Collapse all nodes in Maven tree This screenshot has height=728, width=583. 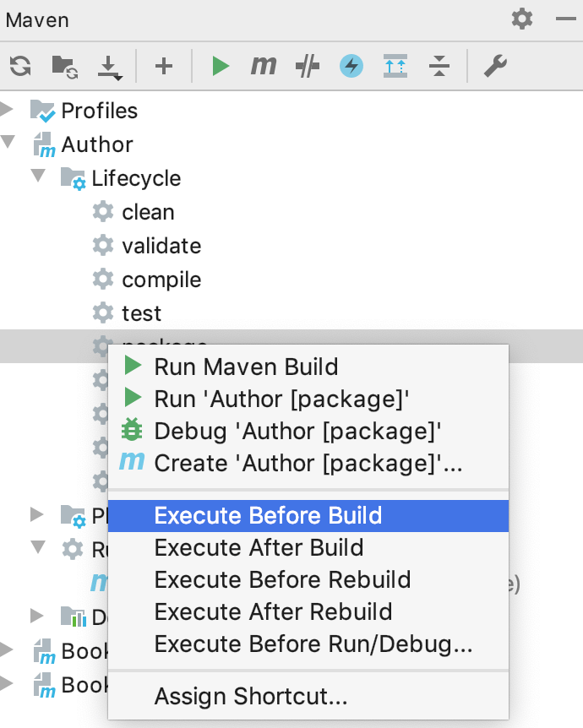439,66
